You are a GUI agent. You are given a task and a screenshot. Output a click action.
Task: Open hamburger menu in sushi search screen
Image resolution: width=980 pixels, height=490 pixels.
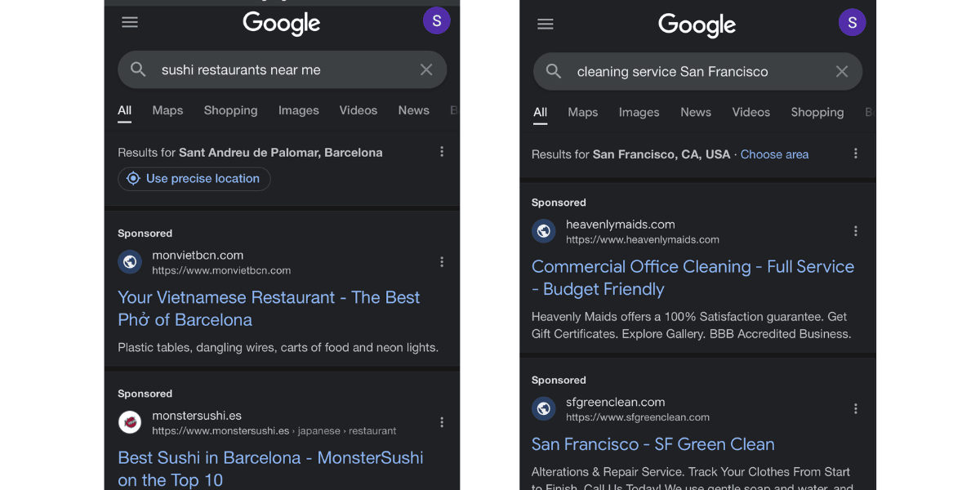click(x=130, y=22)
